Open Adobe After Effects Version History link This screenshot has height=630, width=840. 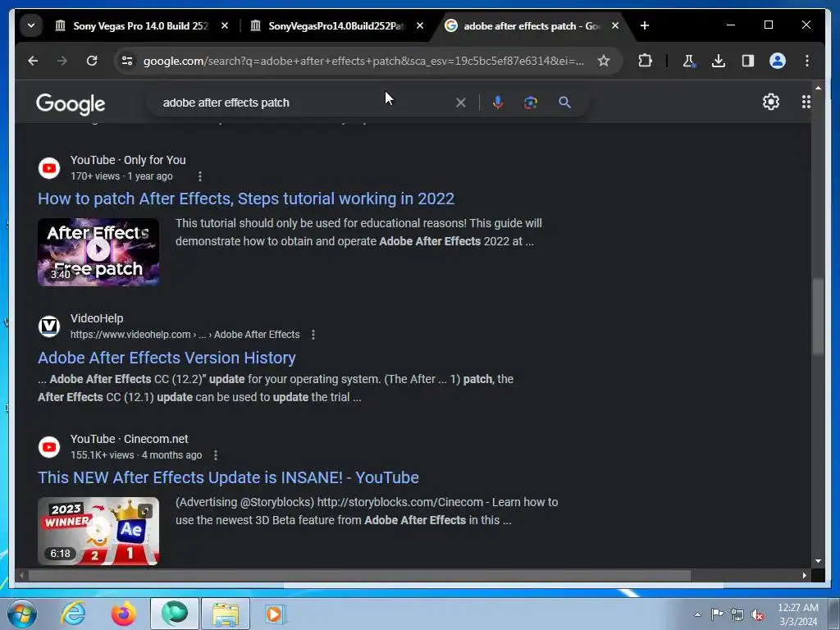click(x=167, y=358)
